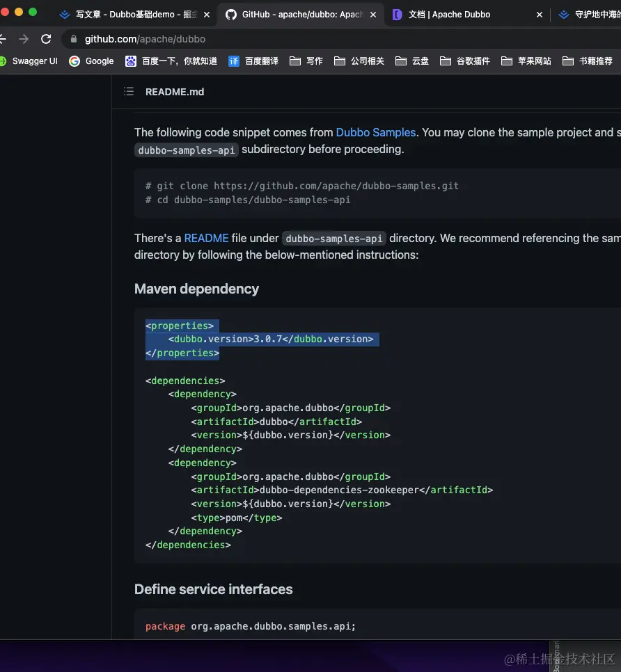Open the Google bookmark
The height and width of the screenshot is (672, 621).
point(91,61)
